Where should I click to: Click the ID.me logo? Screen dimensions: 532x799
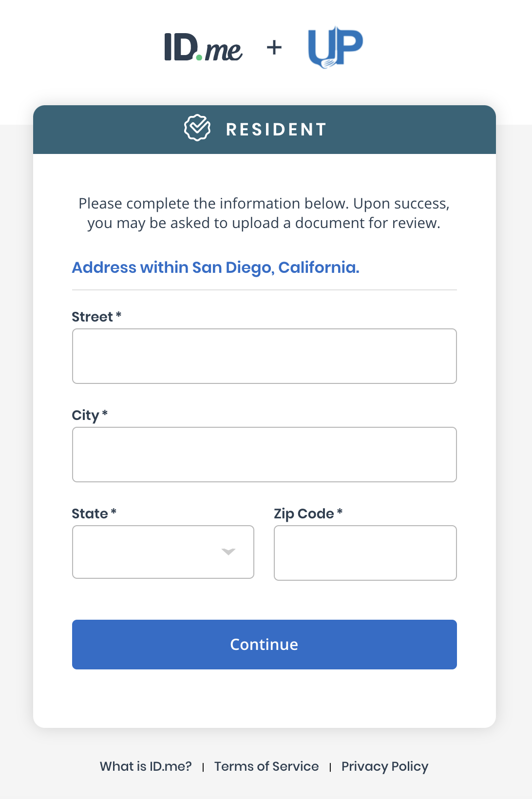203,47
